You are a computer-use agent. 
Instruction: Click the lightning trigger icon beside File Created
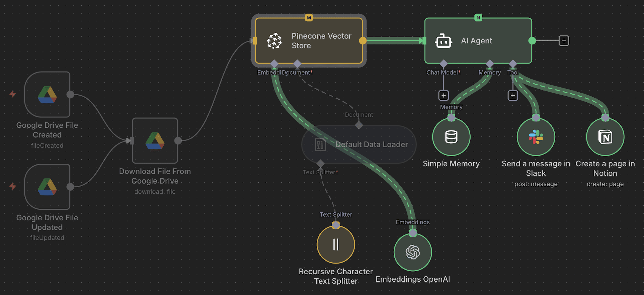pyautogui.click(x=13, y=94)
